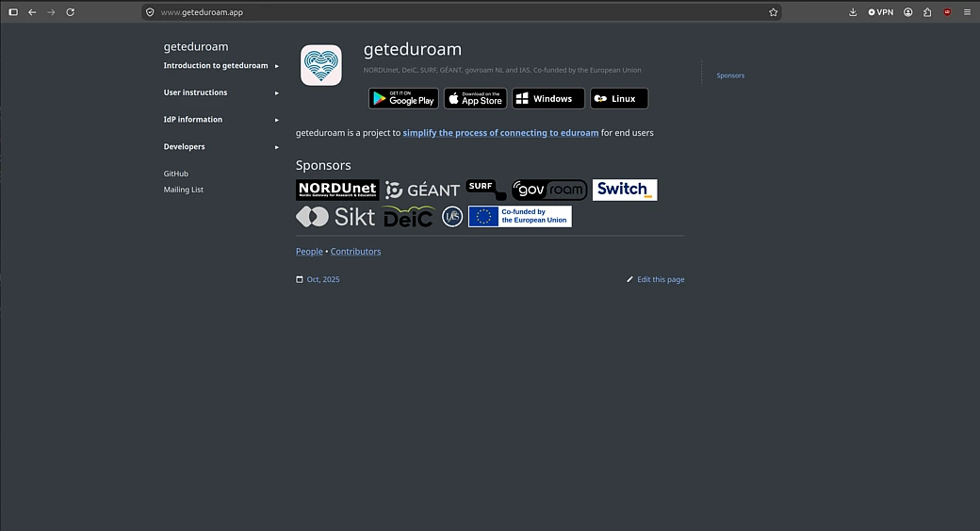Go back with the back arrow
The image size is (980, 531).
pos(32,12)
